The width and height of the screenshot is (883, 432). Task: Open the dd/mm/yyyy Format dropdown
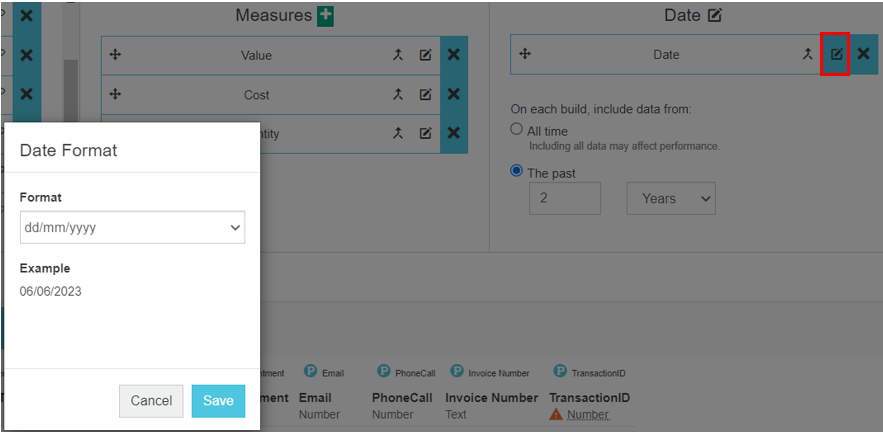(x=132, y=227)
